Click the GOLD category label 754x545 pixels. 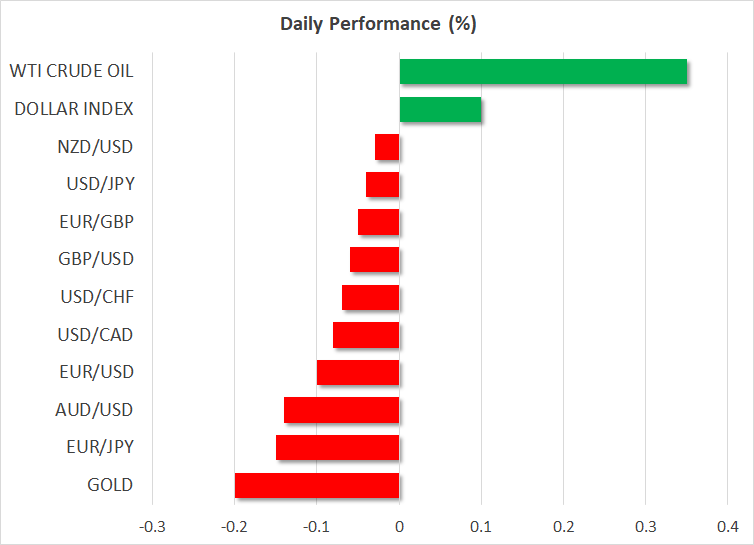(x=109, y=485)
